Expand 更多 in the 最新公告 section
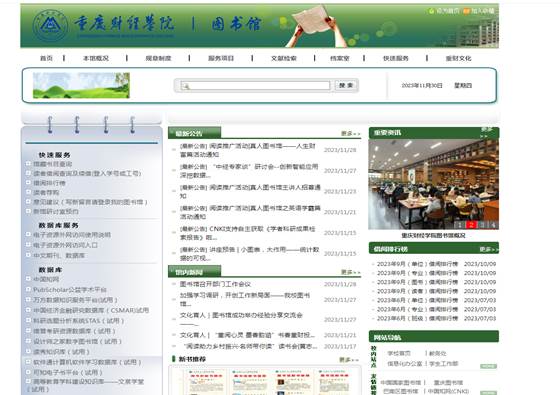 350,133
